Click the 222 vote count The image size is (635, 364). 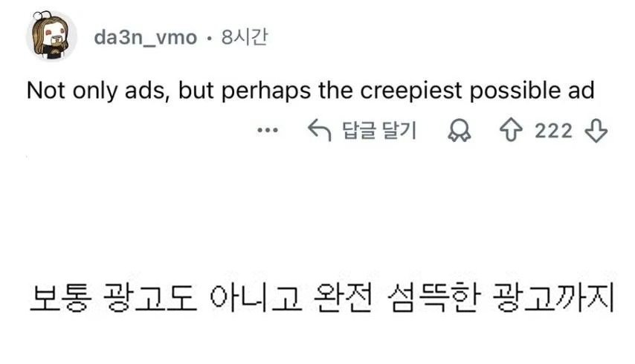pos(554,131)
